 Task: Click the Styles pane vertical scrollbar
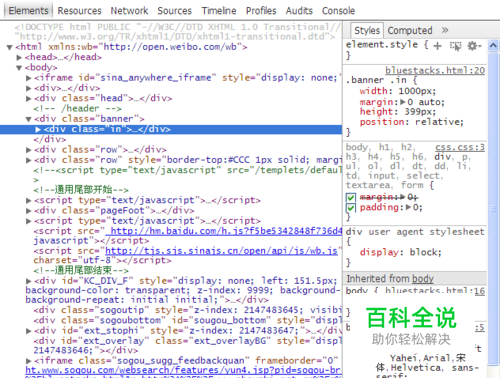click(x=493, y=208)
